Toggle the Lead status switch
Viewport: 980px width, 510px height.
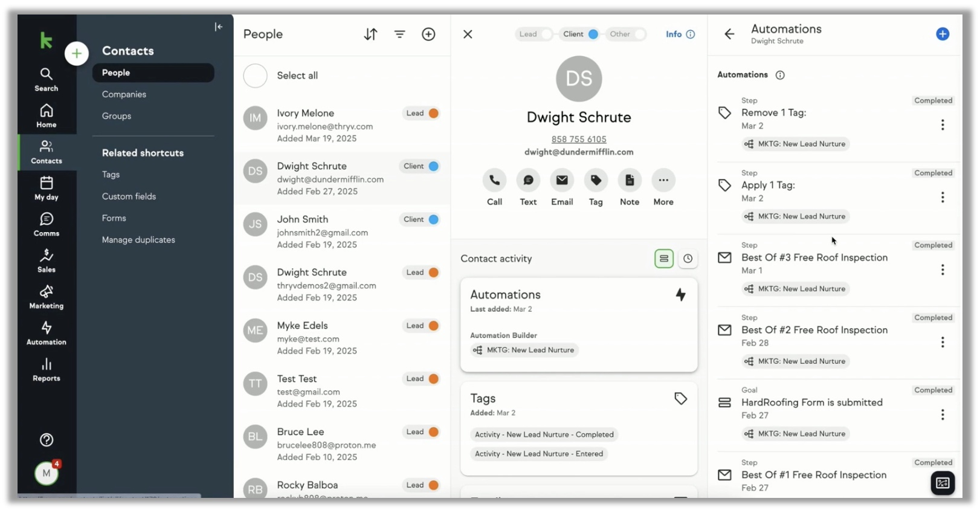click(534, 34)
